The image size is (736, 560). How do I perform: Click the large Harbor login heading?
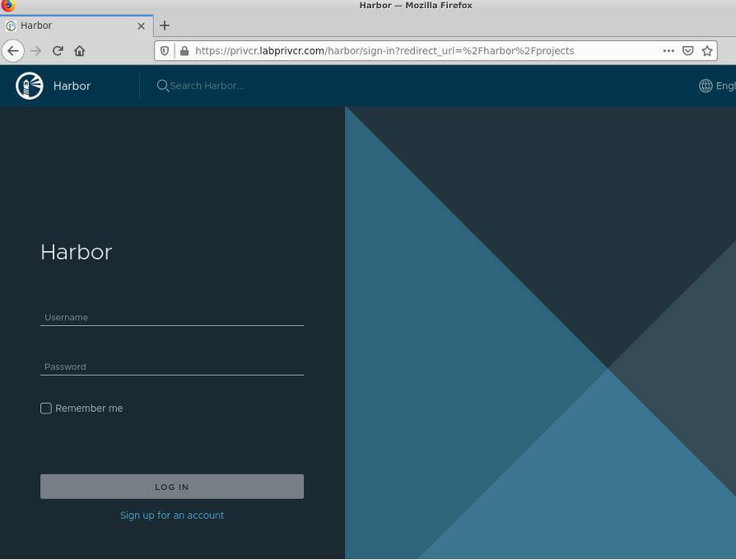pos(76,252)
